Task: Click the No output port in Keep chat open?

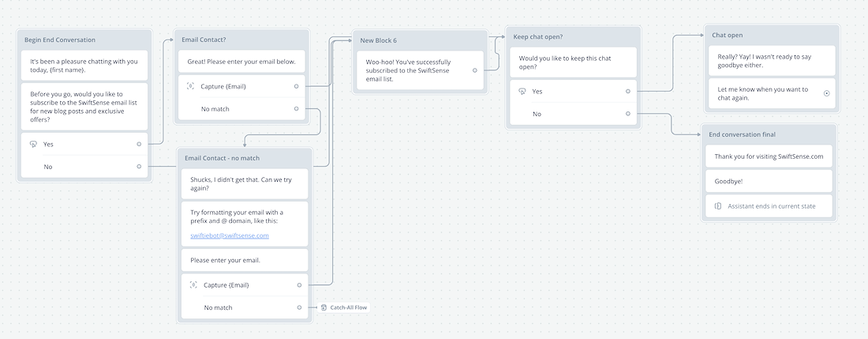Action: (x=628, y=114)
